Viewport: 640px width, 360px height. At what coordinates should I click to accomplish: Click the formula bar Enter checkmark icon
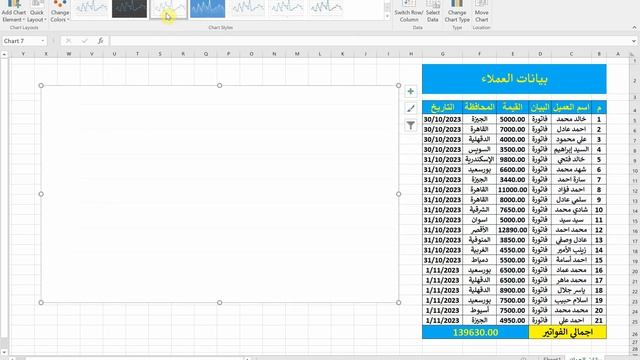click(84, 41)
